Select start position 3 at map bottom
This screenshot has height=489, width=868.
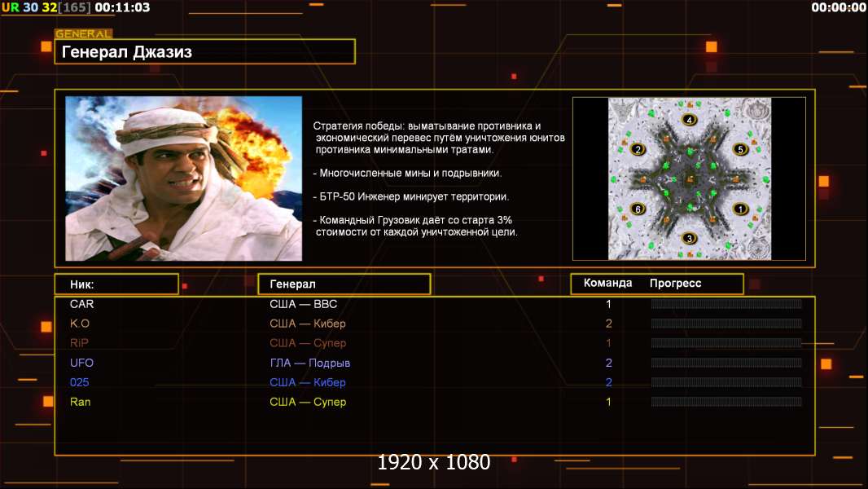690,238
